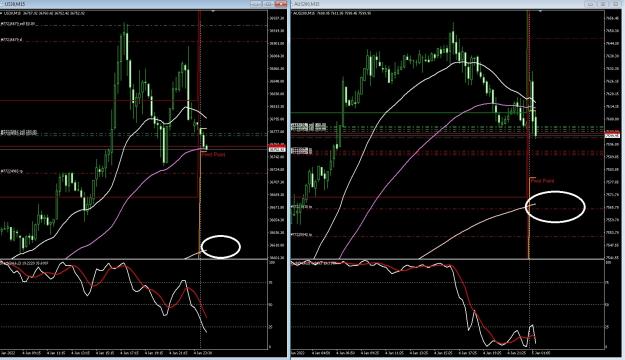Select the topmost order line label on US30 chart
This screenshot has width=625, height=360.
(x=18, y=24)
